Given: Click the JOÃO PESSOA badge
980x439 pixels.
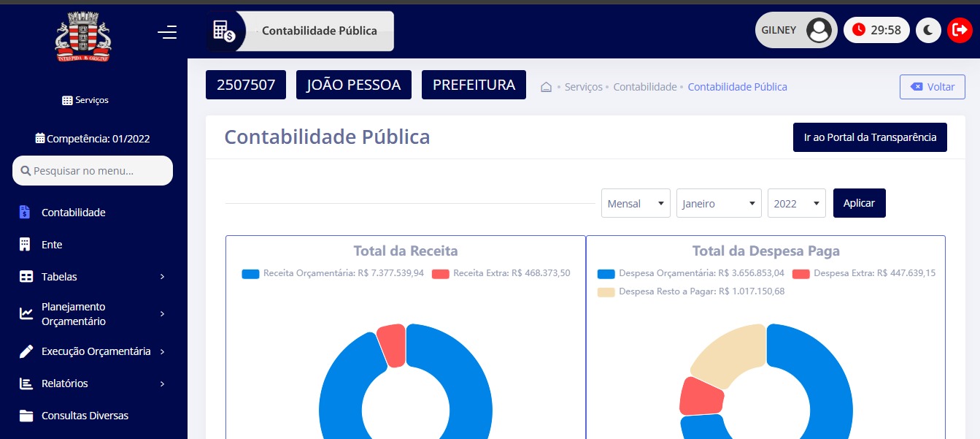Looking at the screenshot, I should tap(354, 85).
